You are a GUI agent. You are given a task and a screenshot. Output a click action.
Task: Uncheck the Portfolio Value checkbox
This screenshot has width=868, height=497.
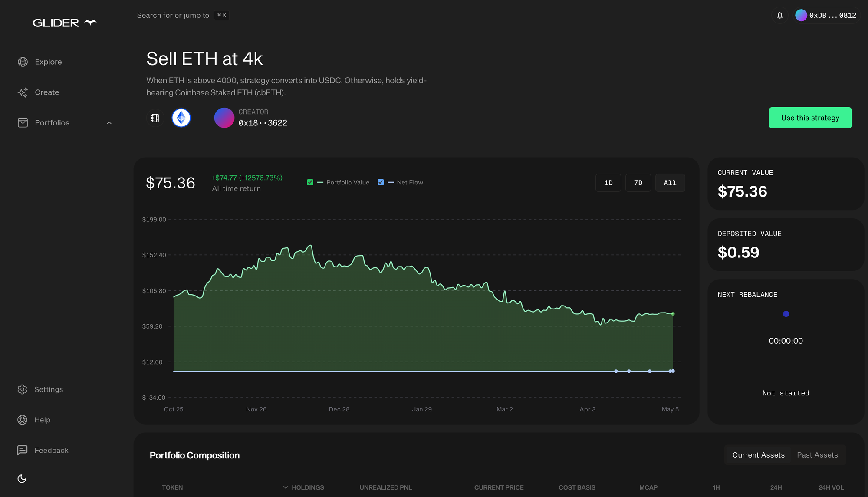point(310,182)
